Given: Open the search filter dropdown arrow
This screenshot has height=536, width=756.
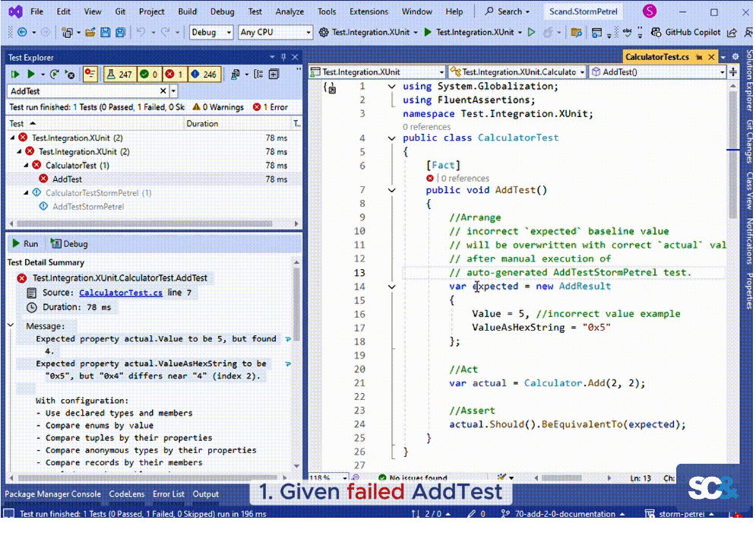Looking at the screenshot, I should point(173,91).
